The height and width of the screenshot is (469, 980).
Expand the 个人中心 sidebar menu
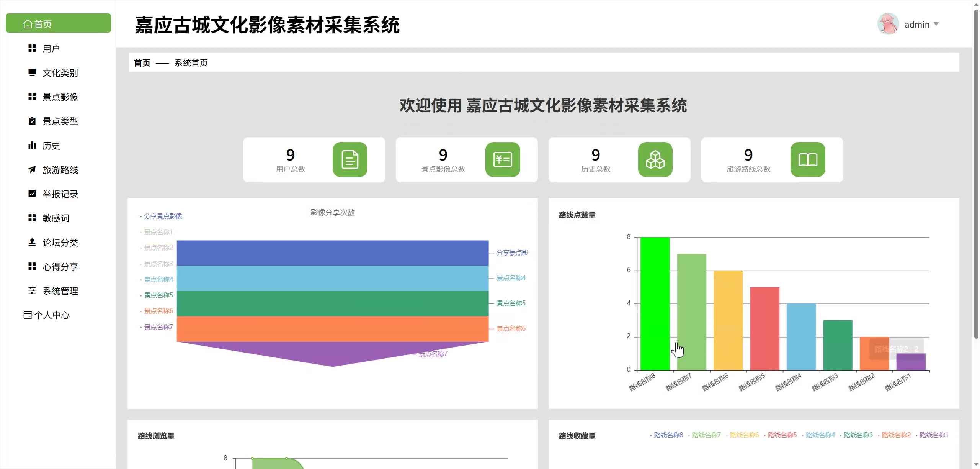pos(52,315)
